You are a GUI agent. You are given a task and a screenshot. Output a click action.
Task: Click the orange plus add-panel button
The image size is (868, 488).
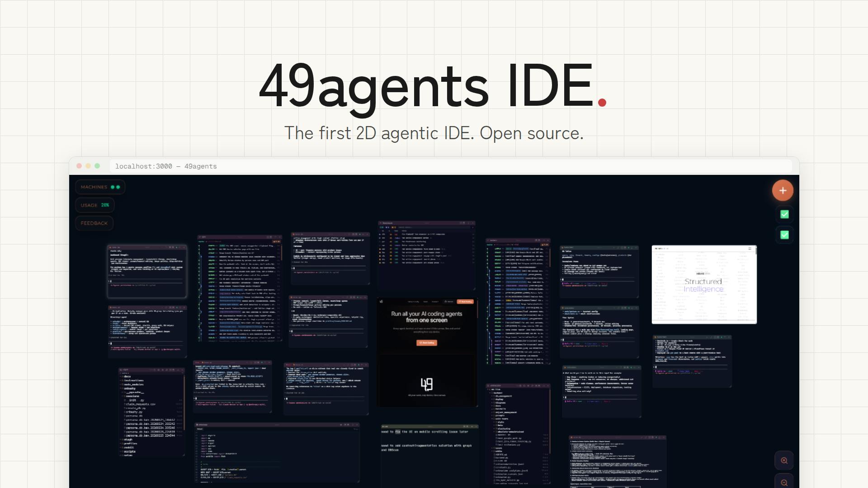point(783,191)
